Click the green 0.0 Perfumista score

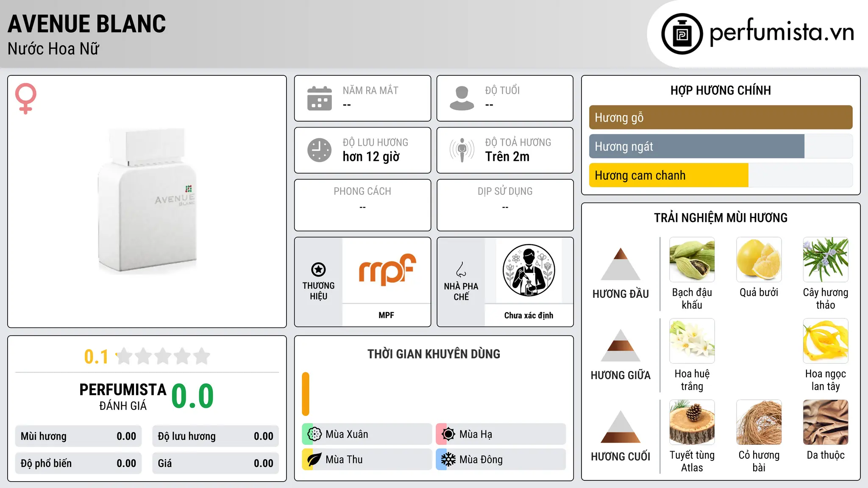click(x=192, y=396)
